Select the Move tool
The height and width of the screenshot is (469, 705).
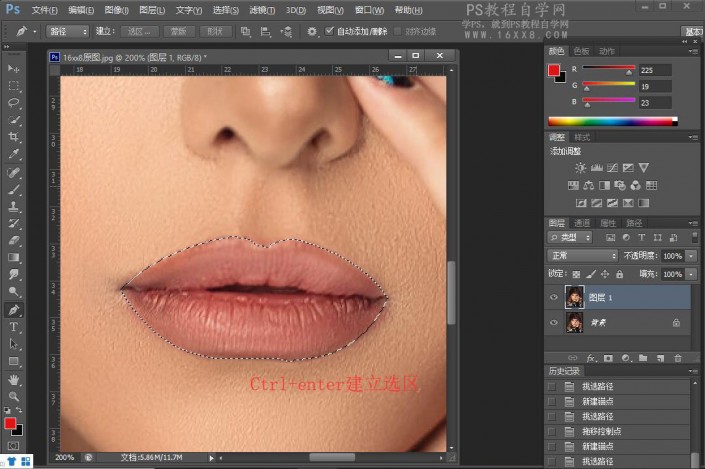coord(13,68)
